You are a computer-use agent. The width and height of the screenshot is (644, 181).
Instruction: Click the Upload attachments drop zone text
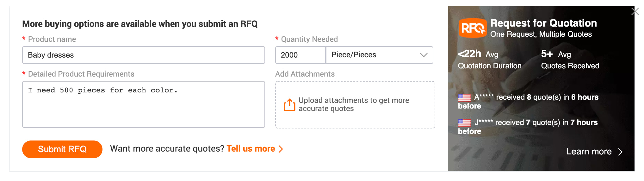click(x=354, y=104)
